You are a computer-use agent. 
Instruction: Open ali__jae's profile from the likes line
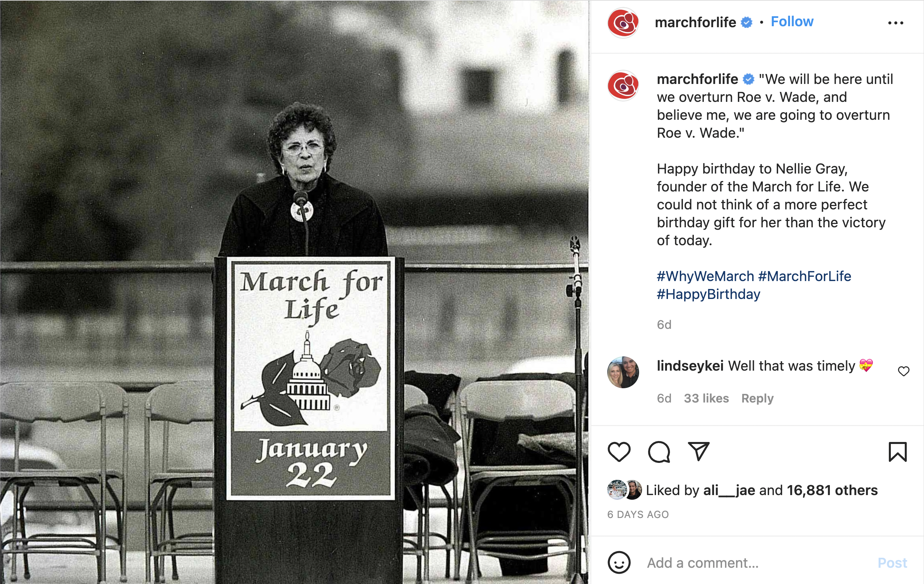(729, 490)
